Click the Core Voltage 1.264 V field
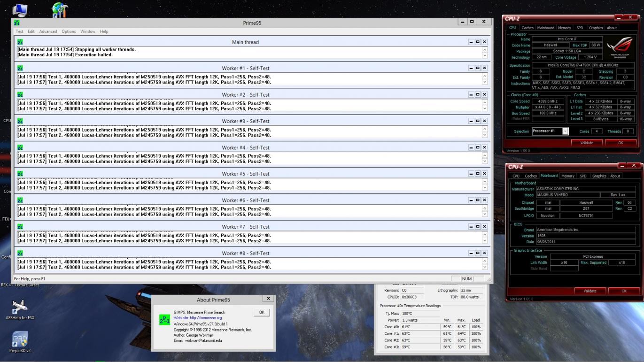Image resolution: width=644 pixels, height=362 pixels. (590, 57)
